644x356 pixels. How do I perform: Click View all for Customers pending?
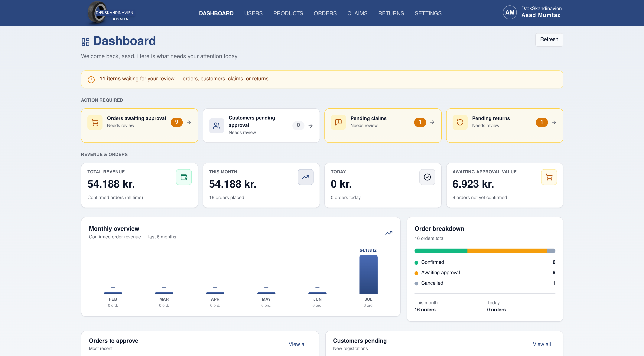[542, 344]
